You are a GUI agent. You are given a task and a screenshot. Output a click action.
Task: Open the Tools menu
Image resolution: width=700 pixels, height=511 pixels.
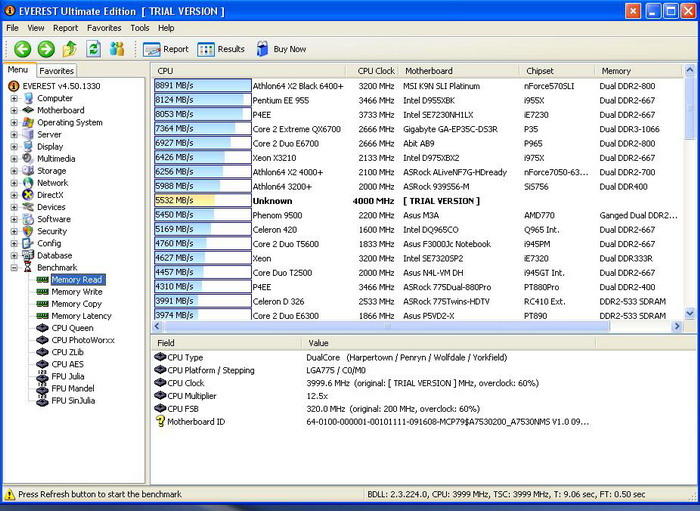pyautogui.click(x=140, y=28)
